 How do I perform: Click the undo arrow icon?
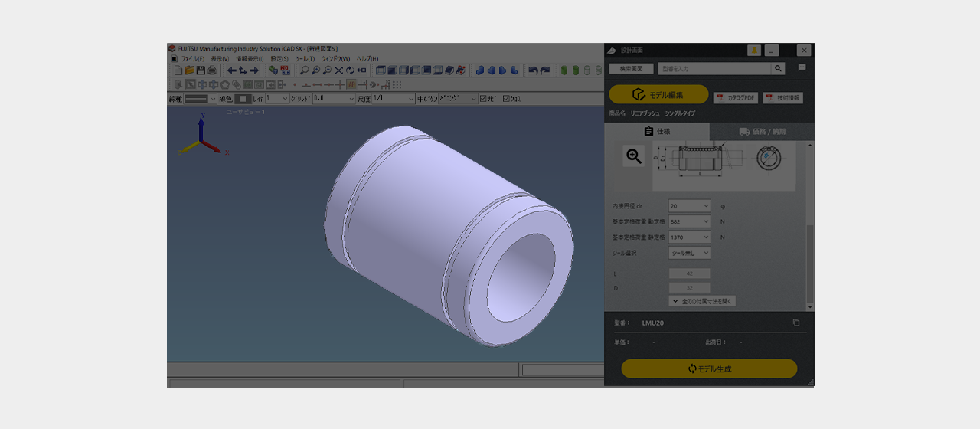(533, 70)
